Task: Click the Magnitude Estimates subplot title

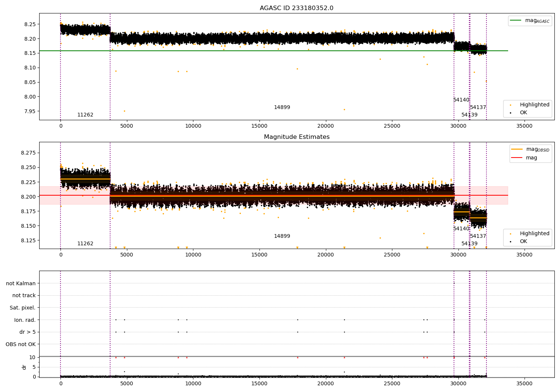Action: tap(296, 137)
